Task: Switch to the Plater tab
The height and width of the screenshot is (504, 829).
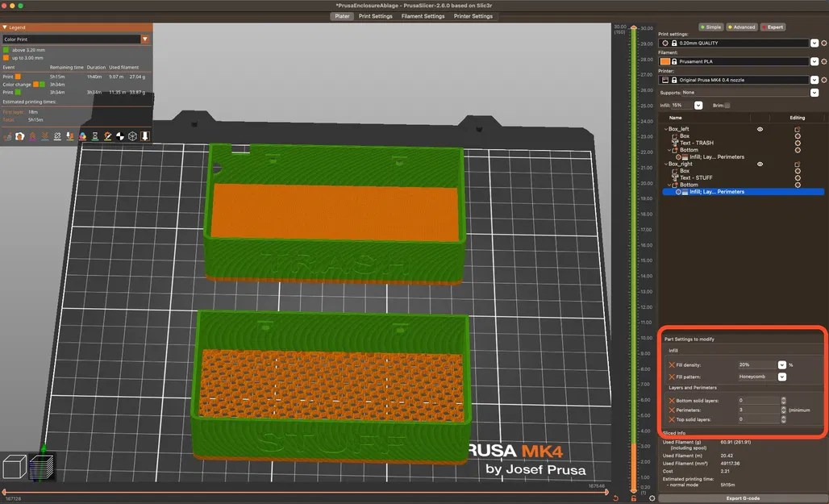Action: point(342,16)
